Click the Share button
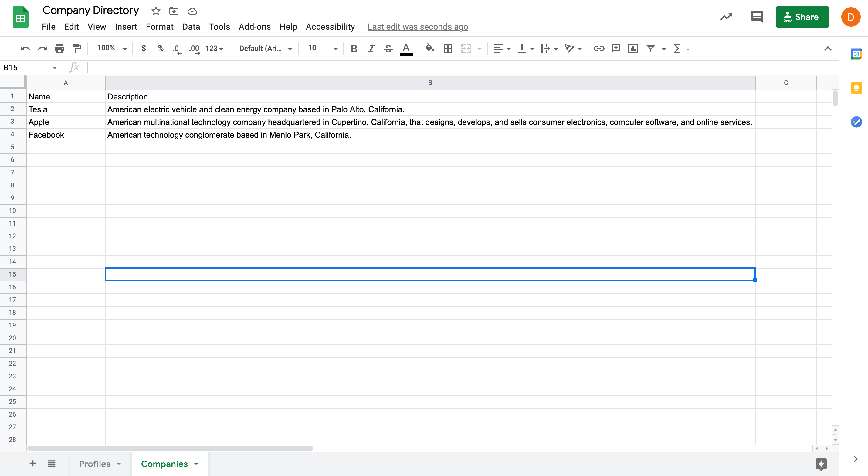868x476 pixels. 802,17
